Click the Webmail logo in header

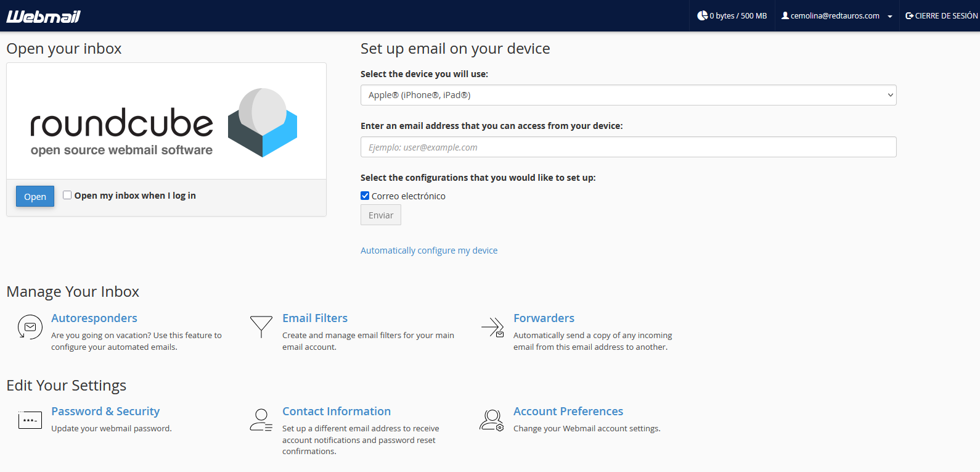click(x=43, y=17)
